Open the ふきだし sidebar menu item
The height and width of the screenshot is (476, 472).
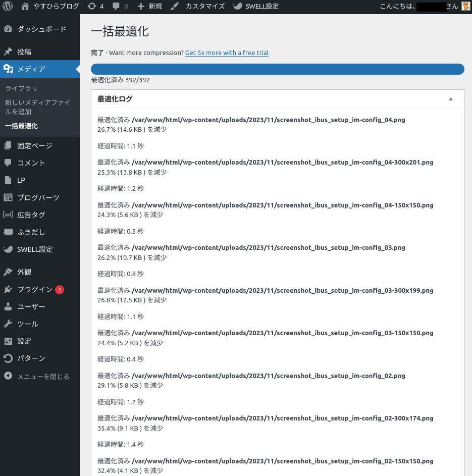point(31,232)
